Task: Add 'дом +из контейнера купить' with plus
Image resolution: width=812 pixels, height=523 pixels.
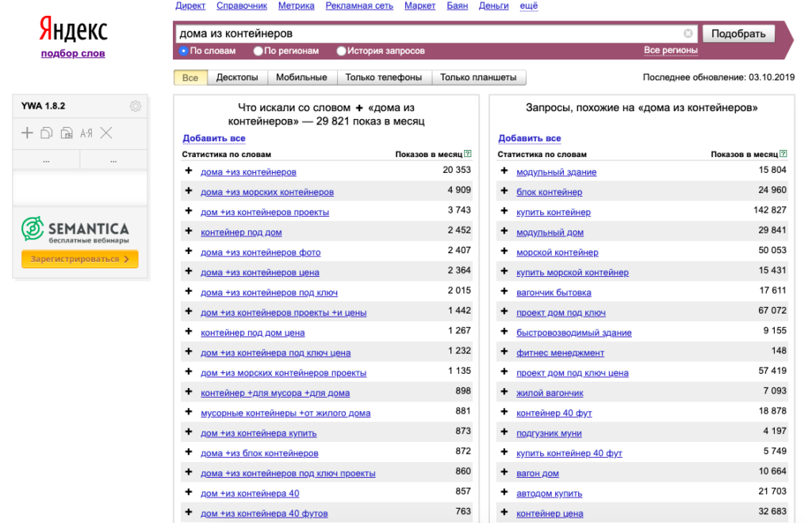Action: point(189,433)
